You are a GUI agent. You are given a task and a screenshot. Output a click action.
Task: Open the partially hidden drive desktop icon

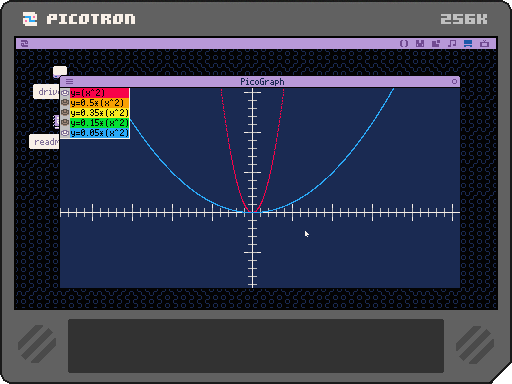[47, 92]
